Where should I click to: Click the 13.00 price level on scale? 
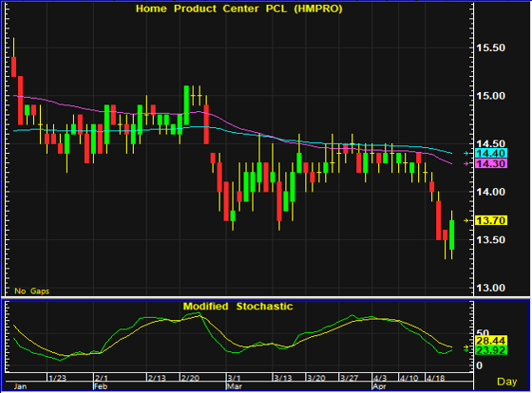point(490,288)
